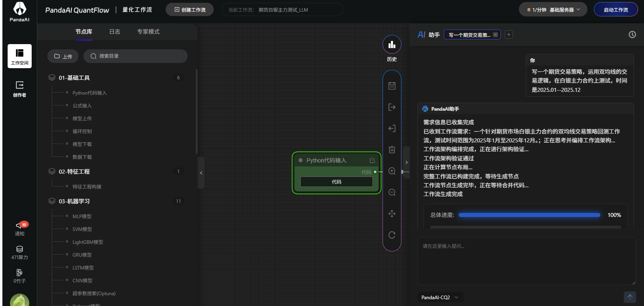This screenshot has height=306, width=644.
Task: Click the magnifier icon in 搜索目录
Action: (93, 56)
